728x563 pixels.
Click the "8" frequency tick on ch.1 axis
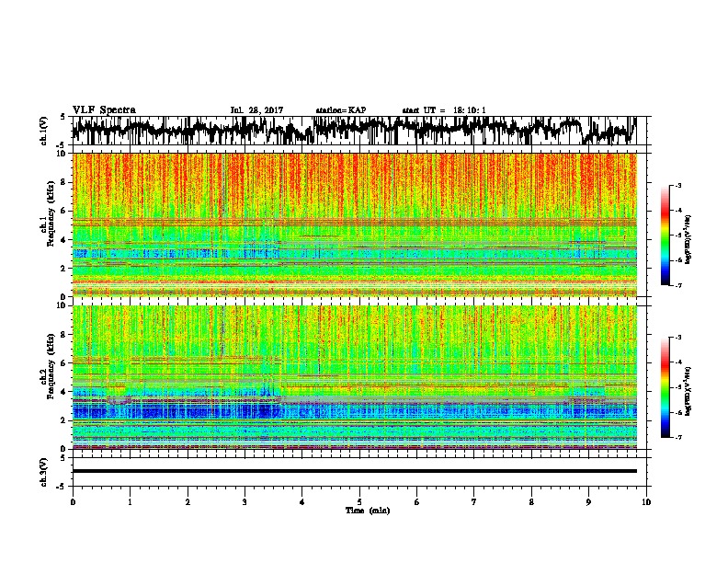click(x=64, y=182)
